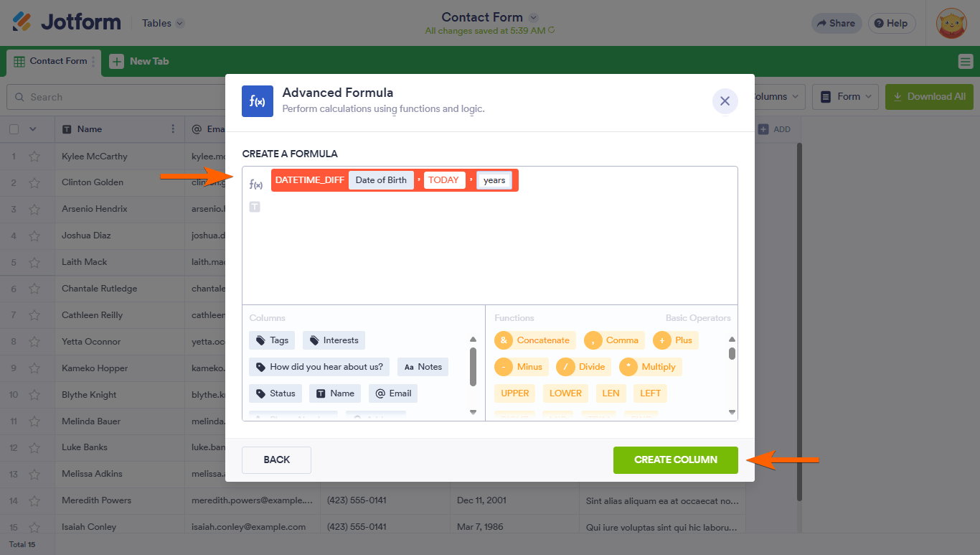The image size is (980, 555).
Task: Open the Tables product dropdown
Action: click(163, 23)
